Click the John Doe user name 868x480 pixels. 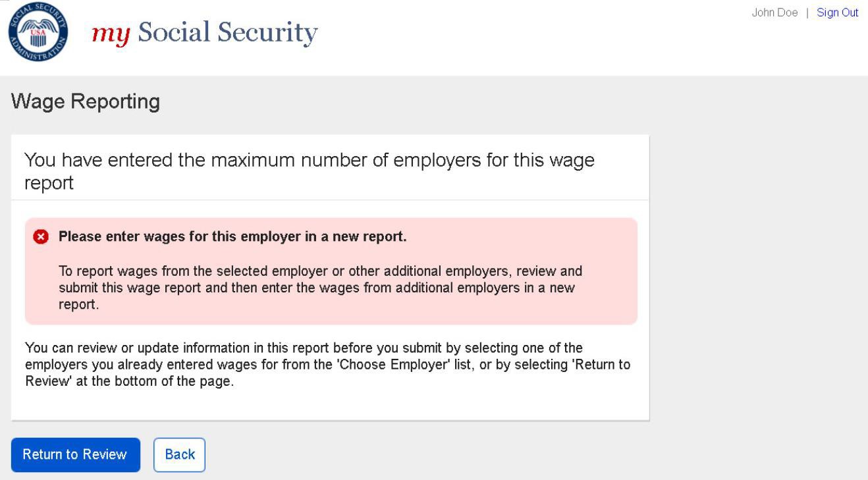pyautogui.click(x=774, y=13)
